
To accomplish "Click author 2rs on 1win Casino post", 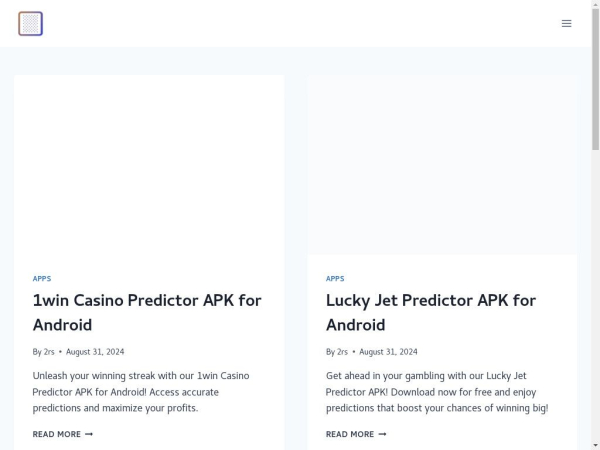I will point(49,352).
